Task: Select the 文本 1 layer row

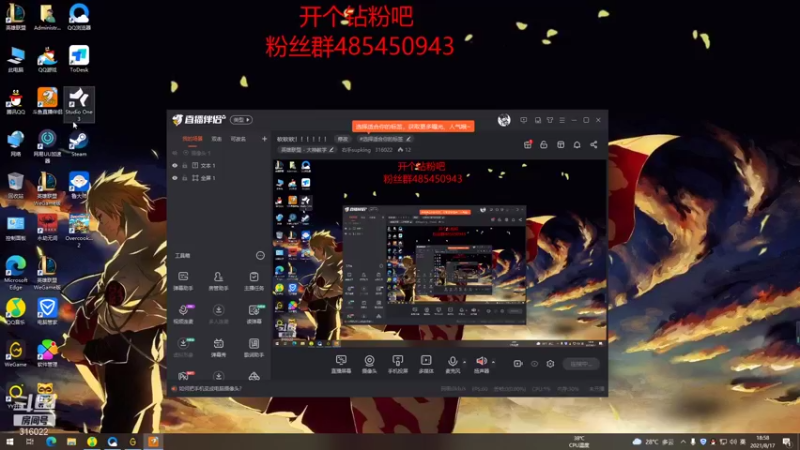Action: tap(219, 165)
